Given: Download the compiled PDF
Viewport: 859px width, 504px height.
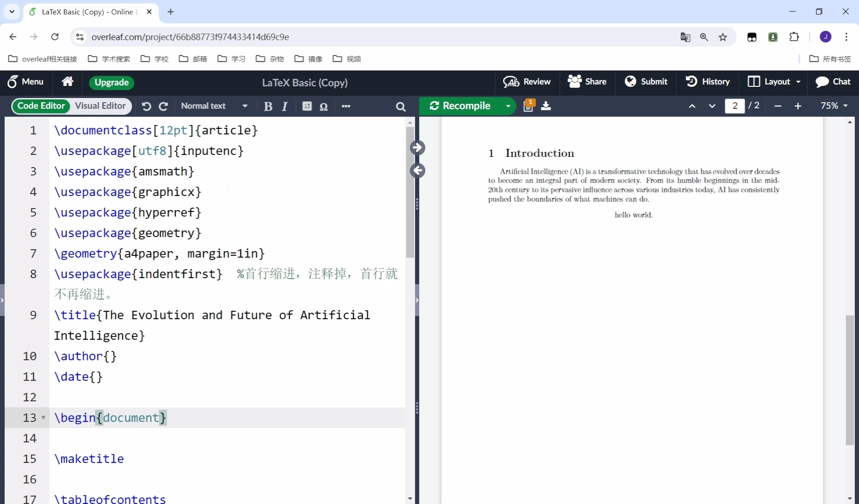Looking at the screenshot, I should [x=546, y=106].
